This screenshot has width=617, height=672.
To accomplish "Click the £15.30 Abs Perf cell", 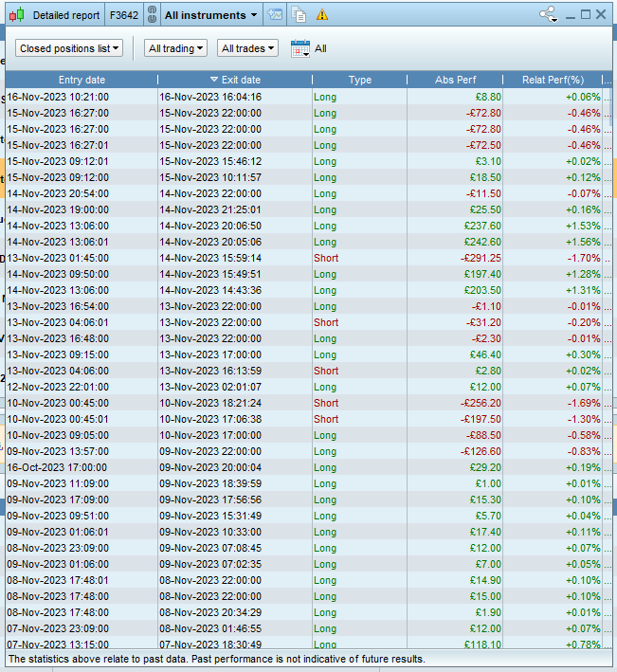I will [x=485, y=499].
